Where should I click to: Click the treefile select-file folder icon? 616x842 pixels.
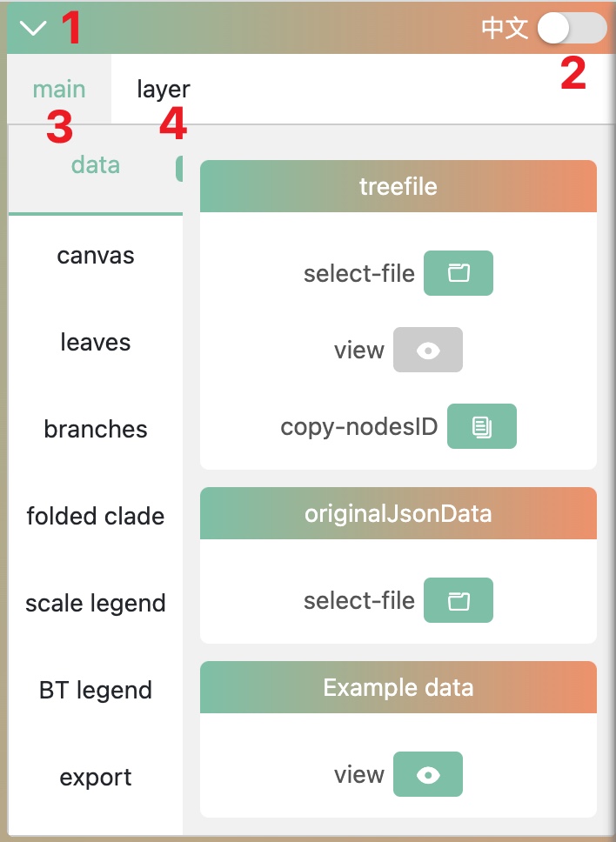[x=458, y=273]
